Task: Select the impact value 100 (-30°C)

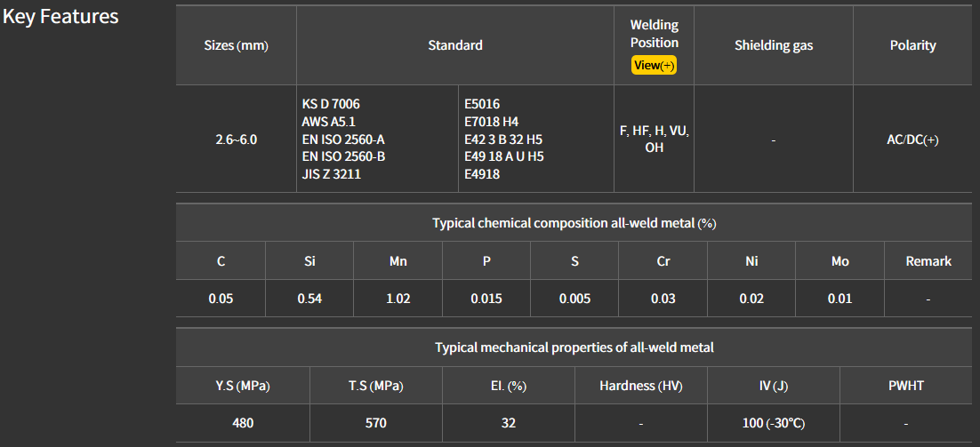Action: coord(774,423)
